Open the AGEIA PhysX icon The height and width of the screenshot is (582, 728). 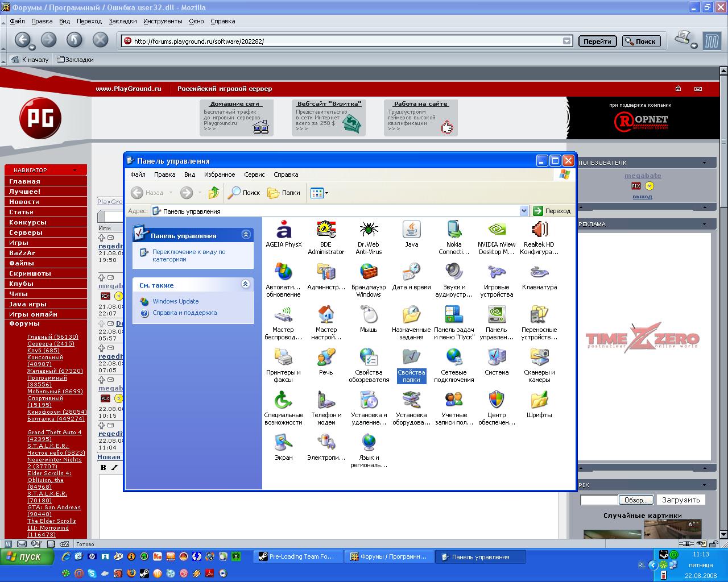(283, 230)
